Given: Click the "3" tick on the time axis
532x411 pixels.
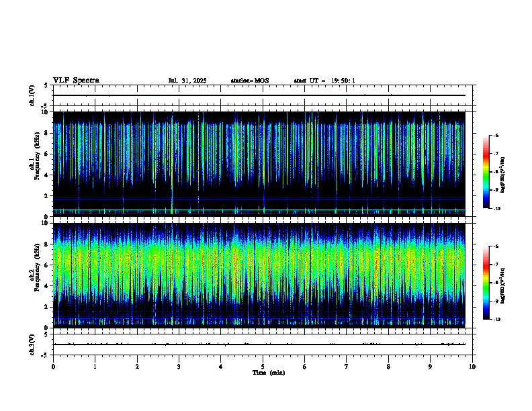Looking at the screenshot, I should [179, 367].
